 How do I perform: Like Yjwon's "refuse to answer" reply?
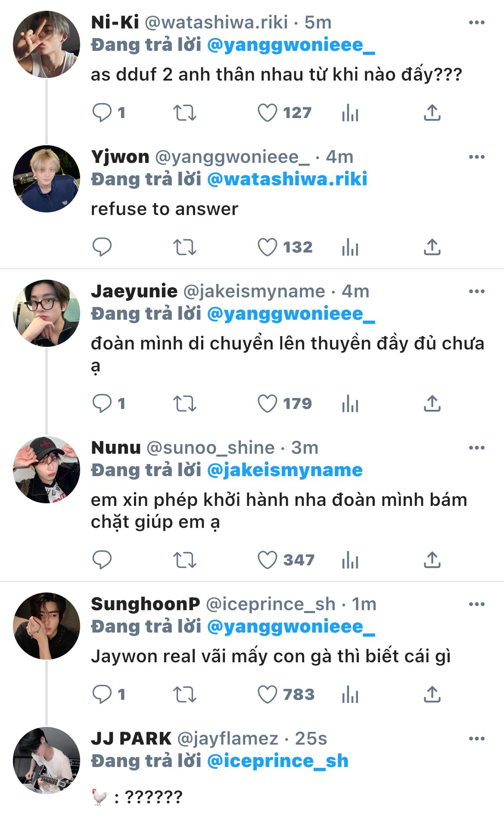tap(267, 247)
